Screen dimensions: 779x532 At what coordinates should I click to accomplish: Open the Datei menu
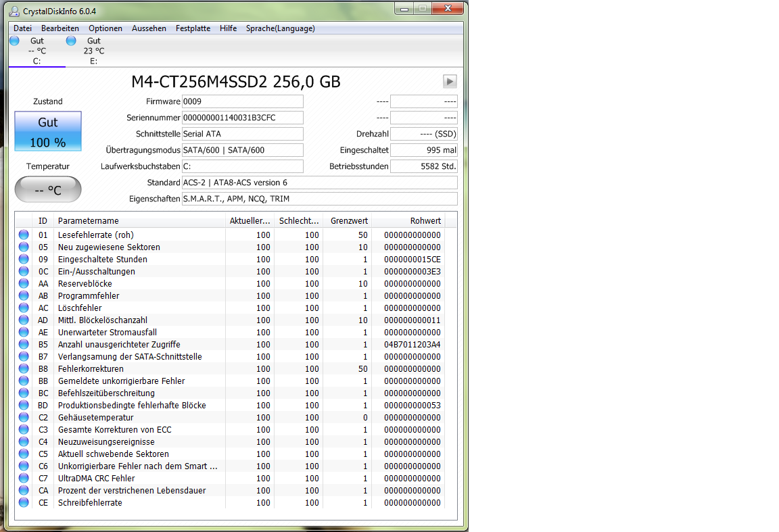click(x=22, y=28)
